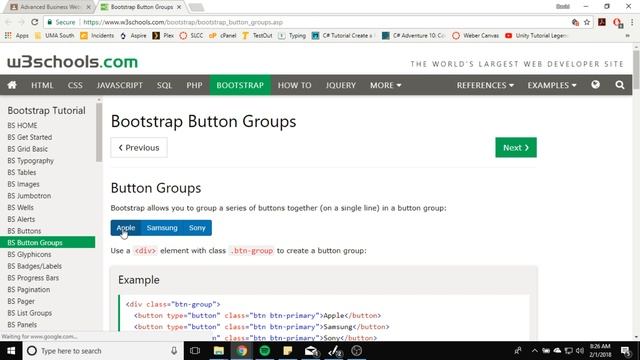640x360 pixels.
Task: Click the w3schools home icon
Action: pyautogui.click(x=12, y=85)
